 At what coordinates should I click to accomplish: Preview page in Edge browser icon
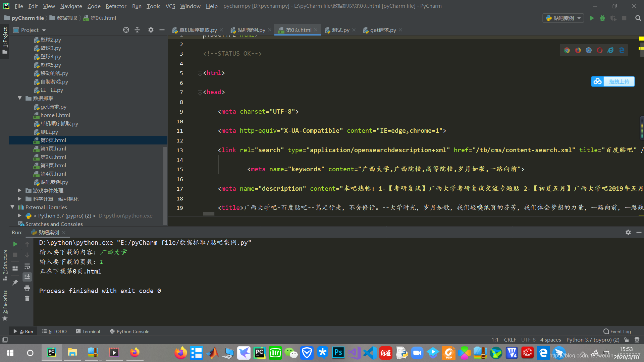[622, 50]
